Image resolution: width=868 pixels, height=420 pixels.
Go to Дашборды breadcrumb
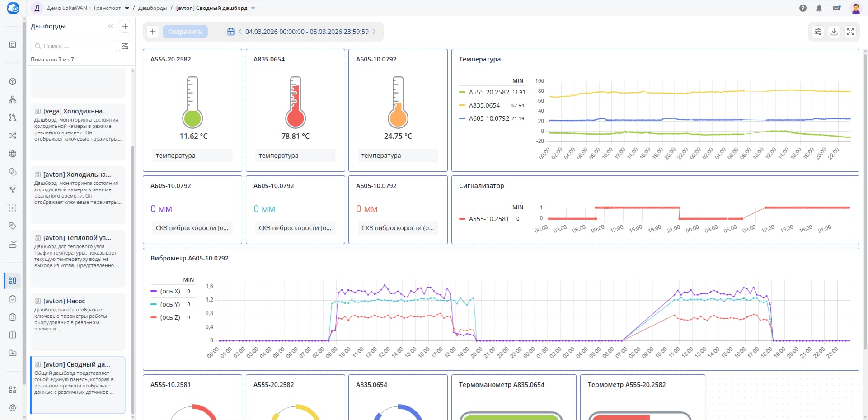(x=152, y=8)
